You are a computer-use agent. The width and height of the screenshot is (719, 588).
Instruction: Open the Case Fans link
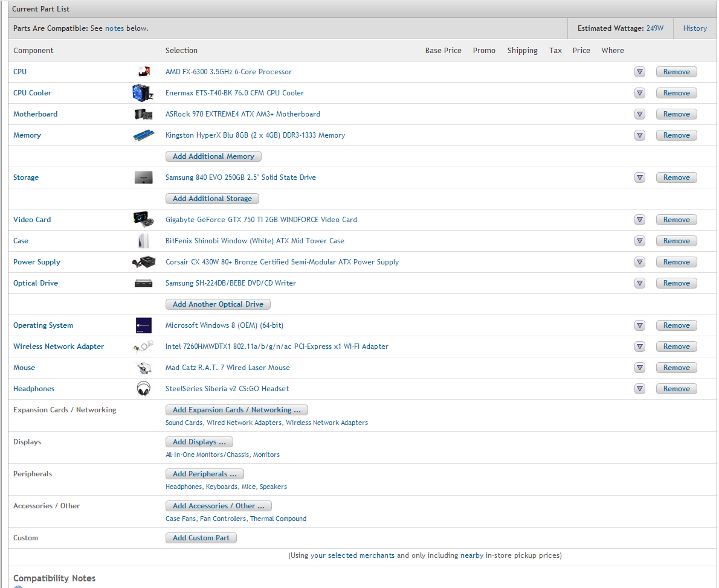(181, 519)
